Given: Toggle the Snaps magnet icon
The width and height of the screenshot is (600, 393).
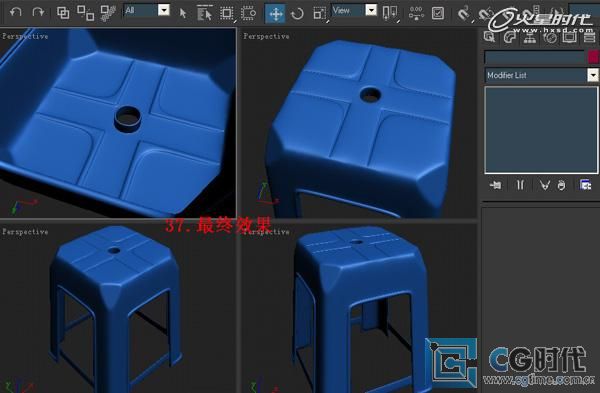Looking at the screenshot, I should tap(464, 14).
